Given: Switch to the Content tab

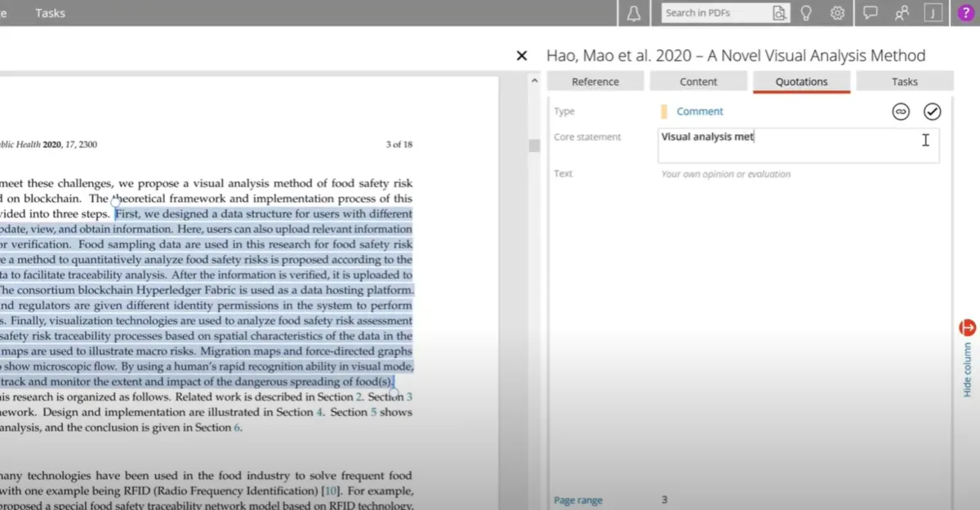Looking at the screenshot, I should pos(698,82).
